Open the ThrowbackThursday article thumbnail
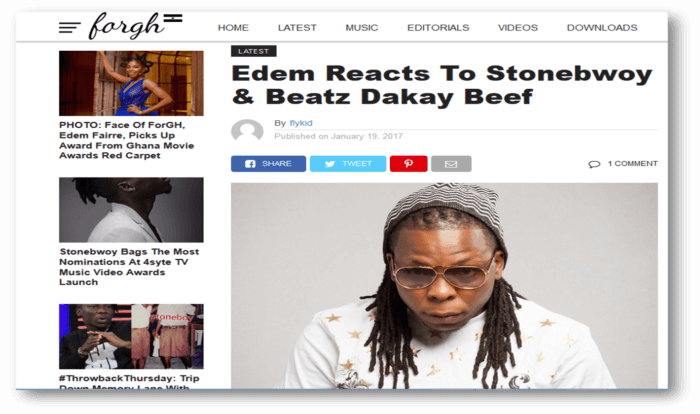Viewport: 700px width, 414px height. [131, 336]
